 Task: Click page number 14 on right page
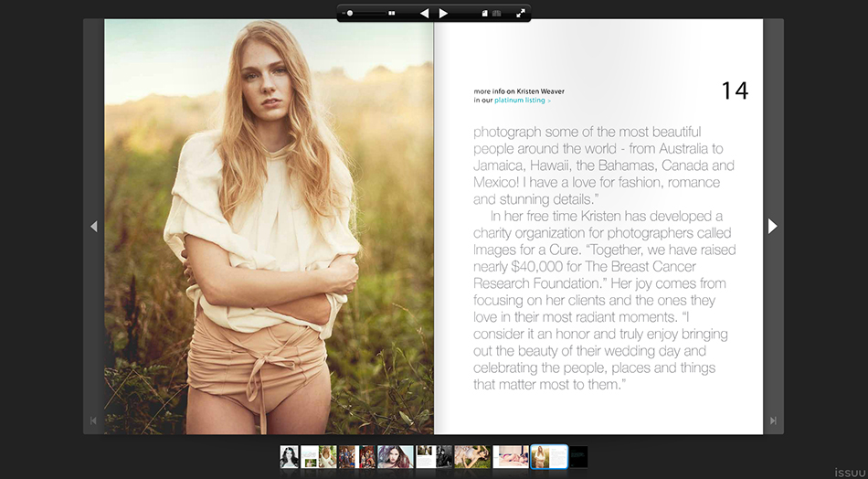735,90
